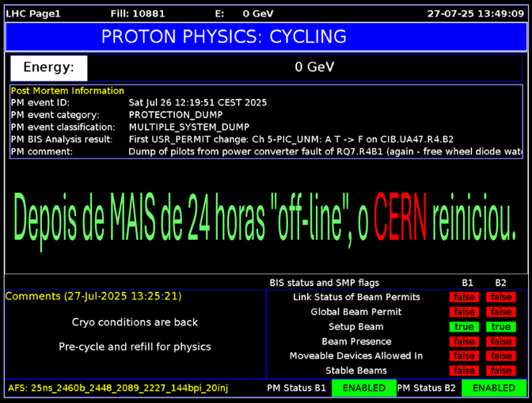Click the B1 Setup Beam true indicator

point(465,326)
